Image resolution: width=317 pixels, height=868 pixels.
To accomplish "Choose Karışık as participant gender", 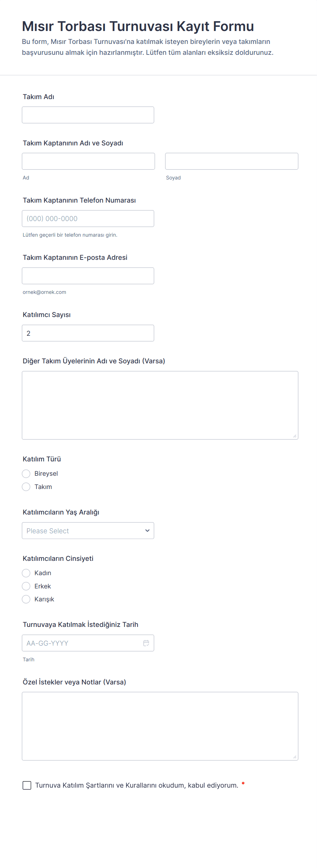I will (26, 599).
